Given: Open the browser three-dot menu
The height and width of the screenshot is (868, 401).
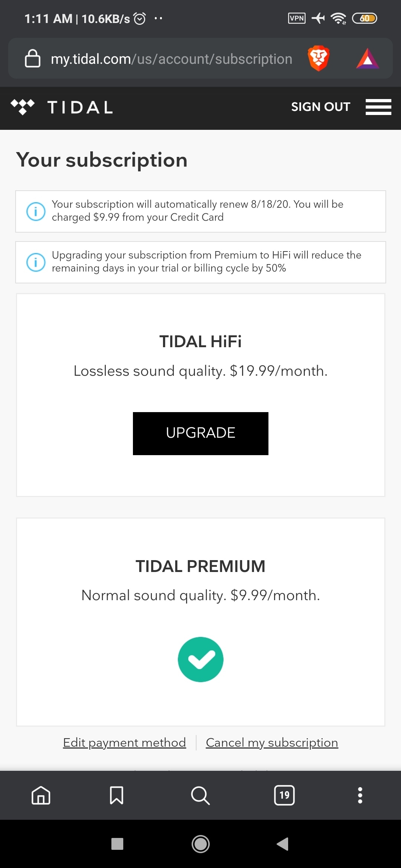Looking at the screenshot, I should click(x=360, y=795).
